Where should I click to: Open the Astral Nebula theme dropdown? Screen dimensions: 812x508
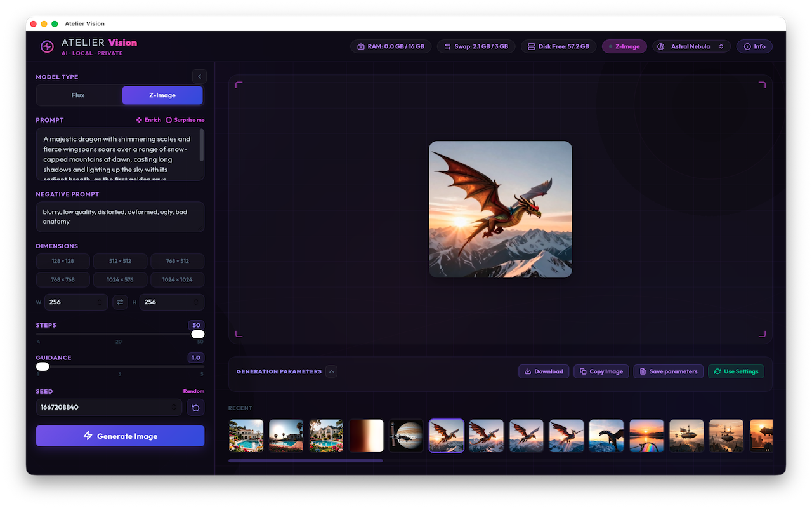691,46
